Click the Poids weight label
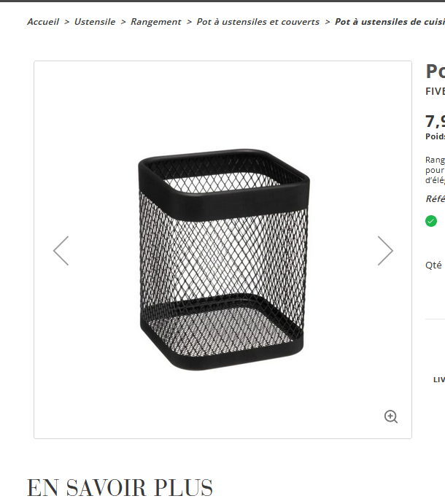445x504 pixels. (435, 136)
